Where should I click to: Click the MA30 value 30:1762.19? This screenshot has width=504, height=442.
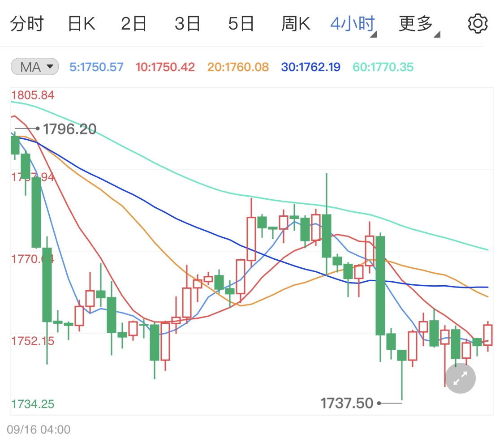pyautogui.click(x=311, y=67)
